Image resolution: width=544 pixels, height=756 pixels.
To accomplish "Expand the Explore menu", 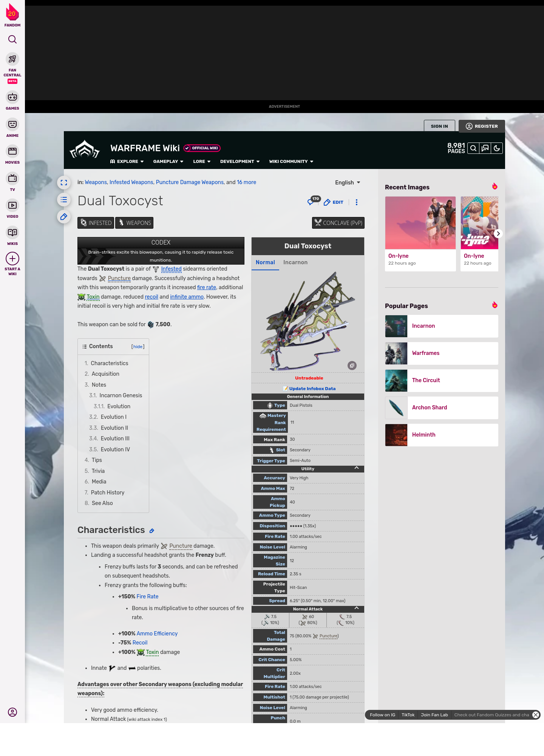I will (127, 161).
